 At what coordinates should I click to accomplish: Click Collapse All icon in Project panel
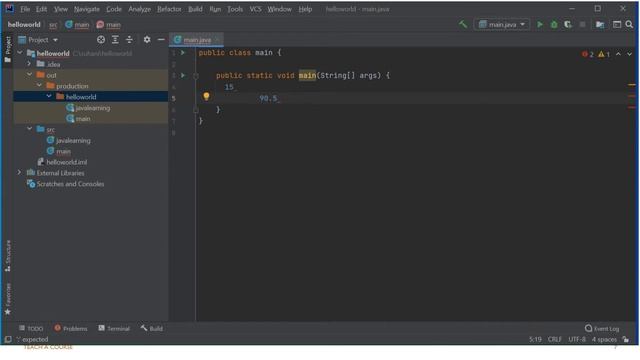pos(129,40)
